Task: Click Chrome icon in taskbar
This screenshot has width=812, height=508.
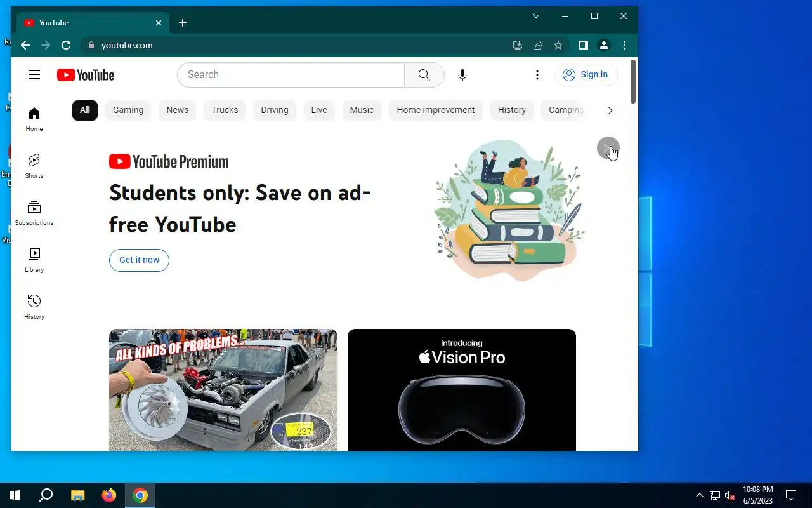Action: pyautogui.click(x=140, y=495)
